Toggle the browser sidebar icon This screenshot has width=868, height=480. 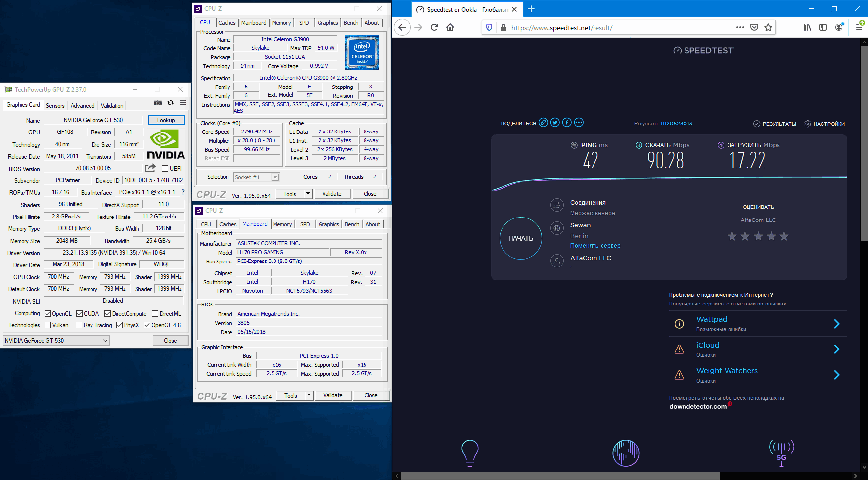[823, 28]
